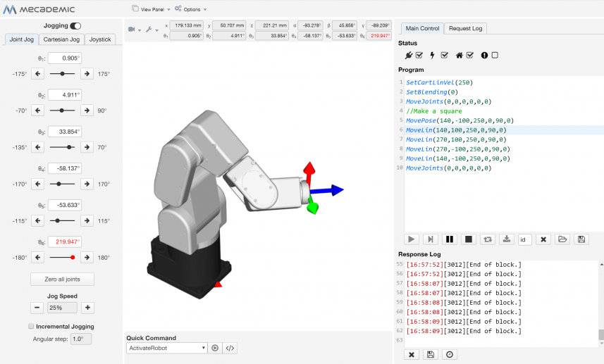Click the code brackets icon beside Quick Command

[x=230, y=348]
